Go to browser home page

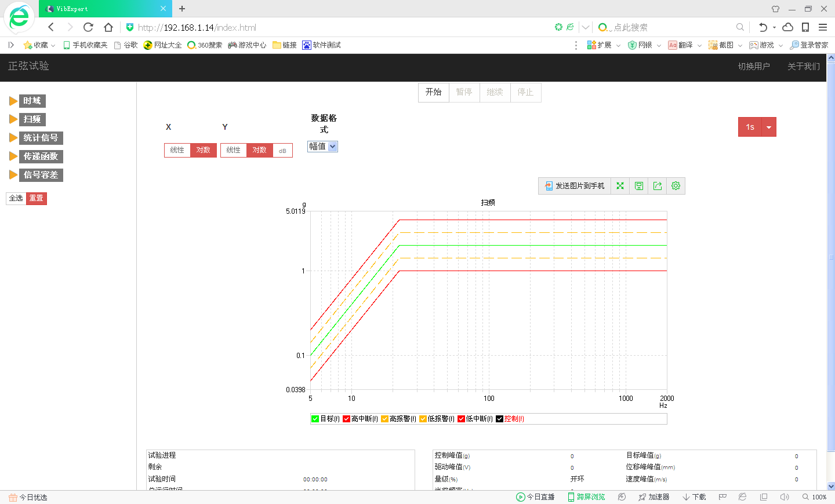pos(108,27)
